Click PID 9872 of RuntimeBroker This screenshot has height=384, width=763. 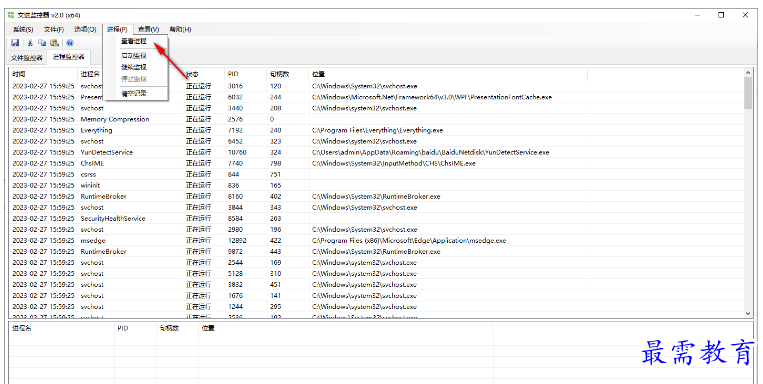[236, 252]
